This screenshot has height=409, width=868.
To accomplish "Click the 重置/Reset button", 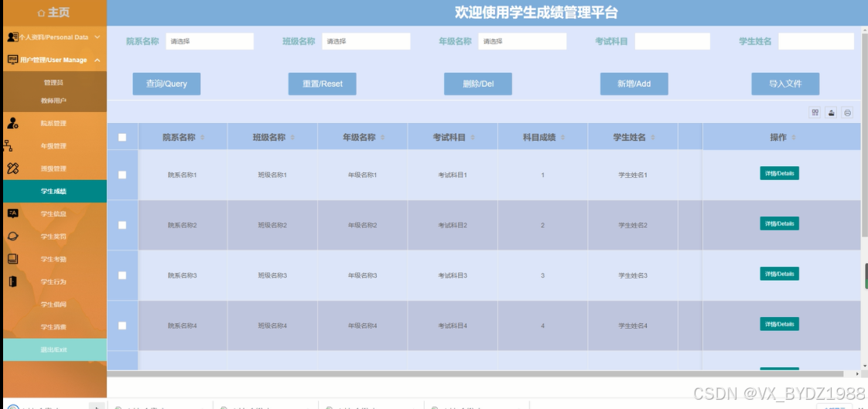I will pyautogui.click(x=322, y=84).
